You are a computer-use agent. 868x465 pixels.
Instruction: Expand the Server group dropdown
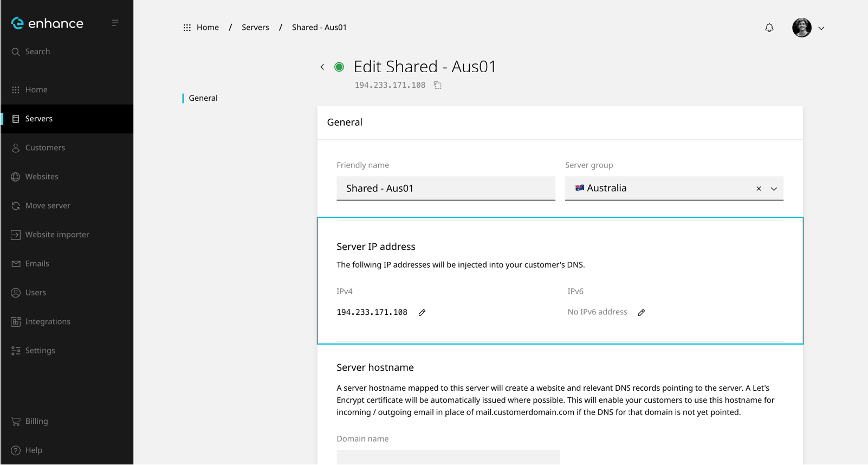tap(774, 189)
